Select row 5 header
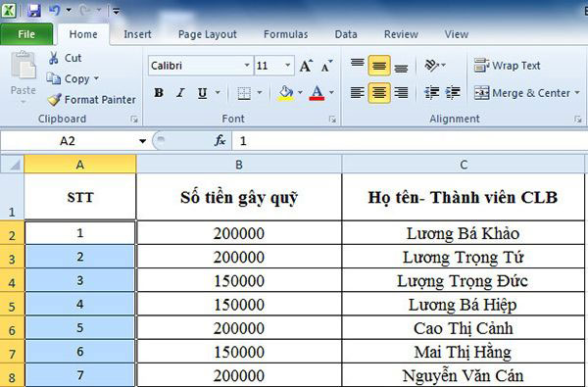Viewport: 588px width, 387px height. click(x=12, y=305)
